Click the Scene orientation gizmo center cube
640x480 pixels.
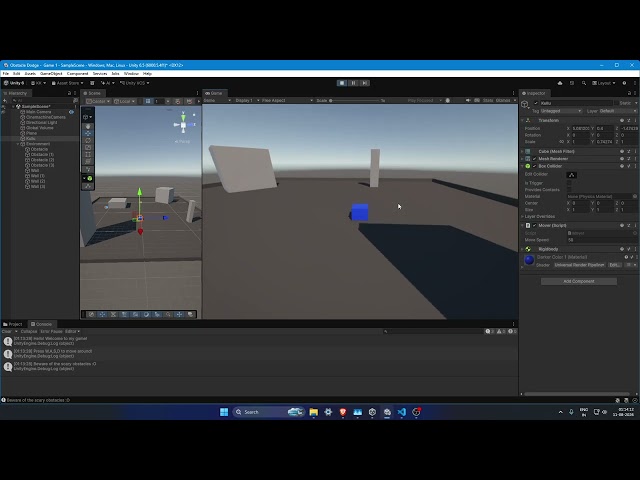coord(183,125)
